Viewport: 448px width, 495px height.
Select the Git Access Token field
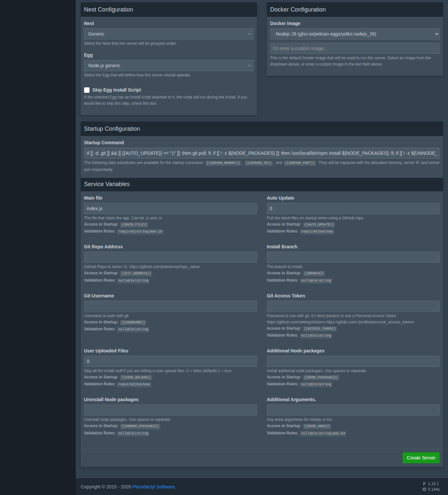353,306
